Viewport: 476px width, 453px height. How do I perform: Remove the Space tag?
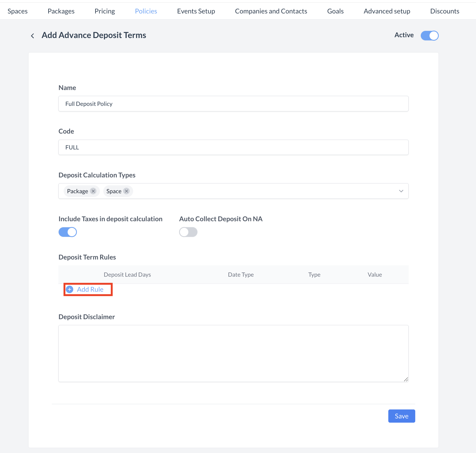click(127, 191)
